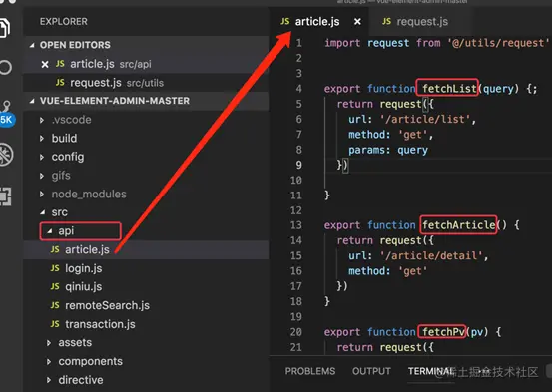Expand the assets folder
552x392 pixels.
[x=49, y=343]
